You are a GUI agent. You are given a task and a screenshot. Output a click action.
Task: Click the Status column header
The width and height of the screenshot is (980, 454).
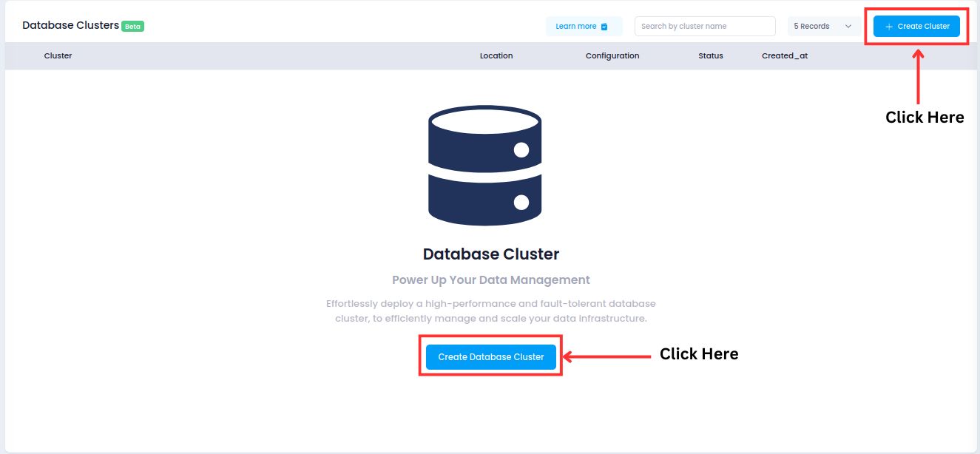pyautogui.click(x=710, y=55)
